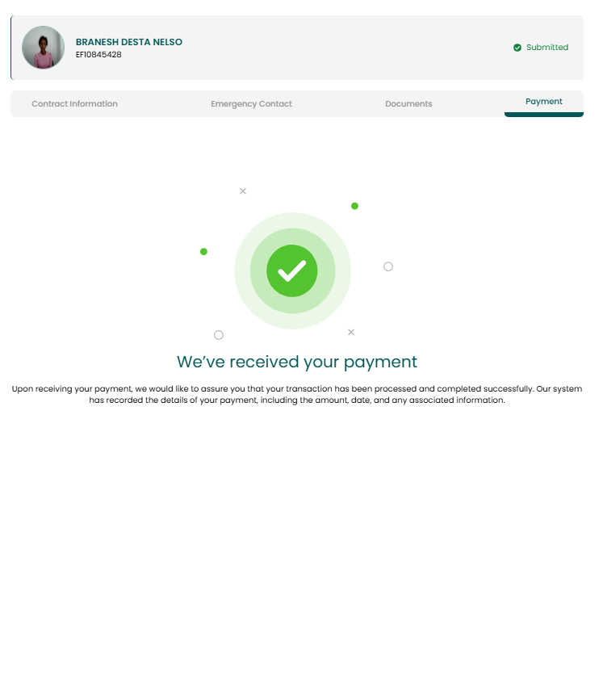Click the payment confirmation description text
Viewport: 603px width, 700px height.
(x=297, y=394)
